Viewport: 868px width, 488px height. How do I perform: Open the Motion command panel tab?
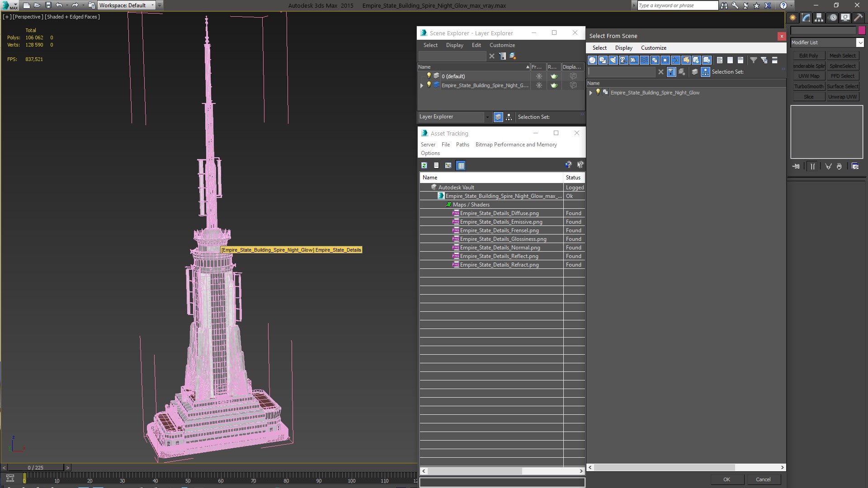click(832, 18)
